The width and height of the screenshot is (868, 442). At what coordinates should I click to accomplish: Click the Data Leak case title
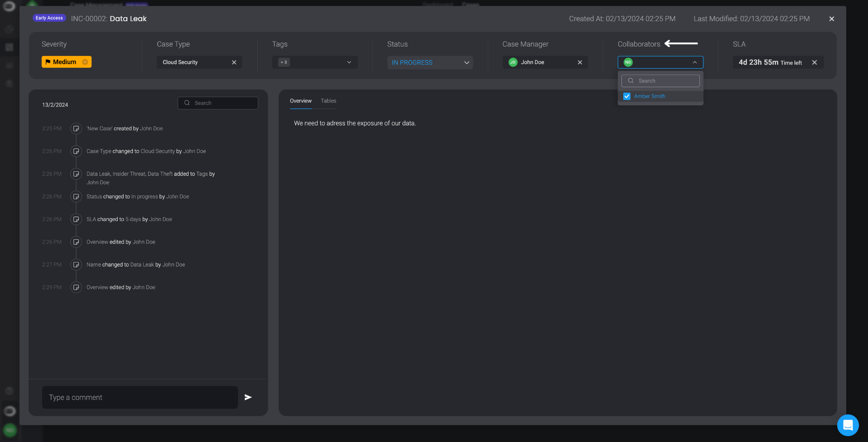point(128,19)
